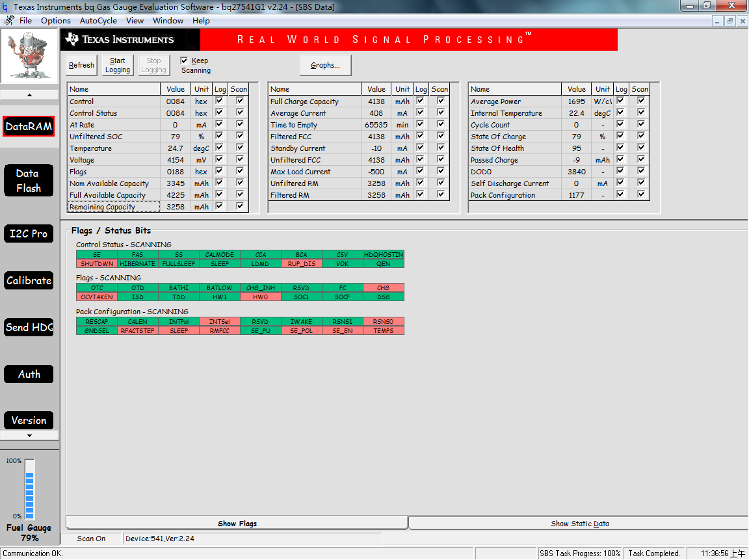Toggle Log checkbox for Control row
This screenshot has height=560, width=749.
pyautogui.click(x=219, y=101)
